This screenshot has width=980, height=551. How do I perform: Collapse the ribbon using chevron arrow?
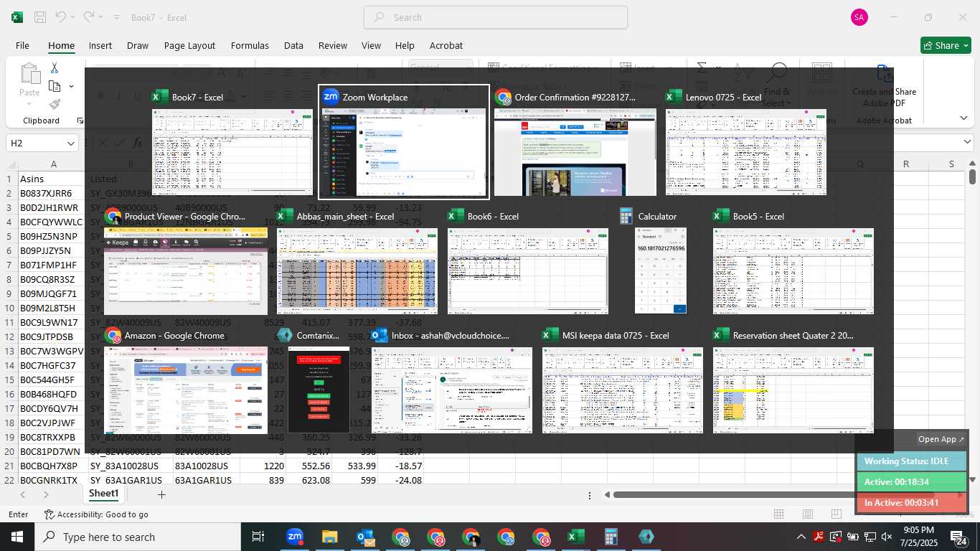pos(963,118)
